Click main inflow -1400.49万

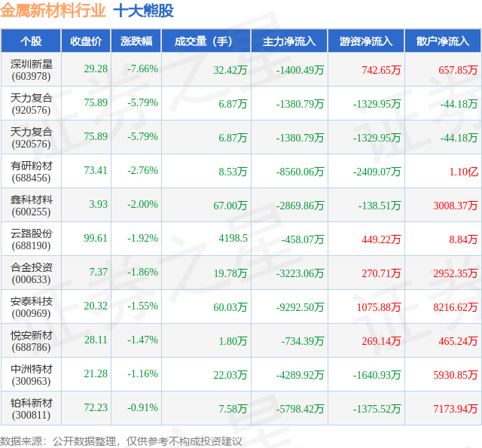pyautogui.click(x=300, y=70)
